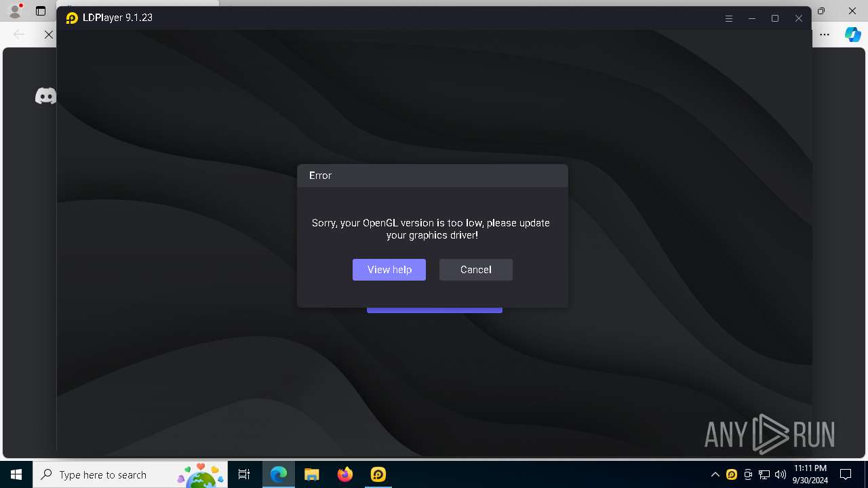Screen dimensions: 868x488
Task: Close the LDPlayer window
Action: pyautogui.click(x=799, y=18)
